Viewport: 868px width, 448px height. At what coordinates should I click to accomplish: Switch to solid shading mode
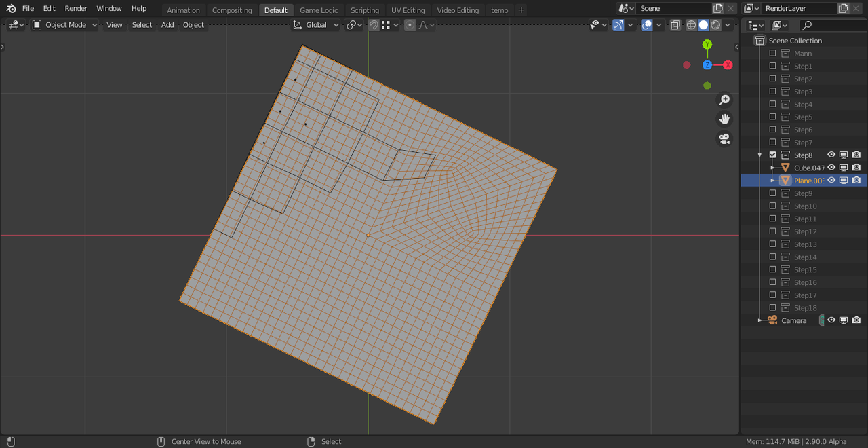coord(703,25)
